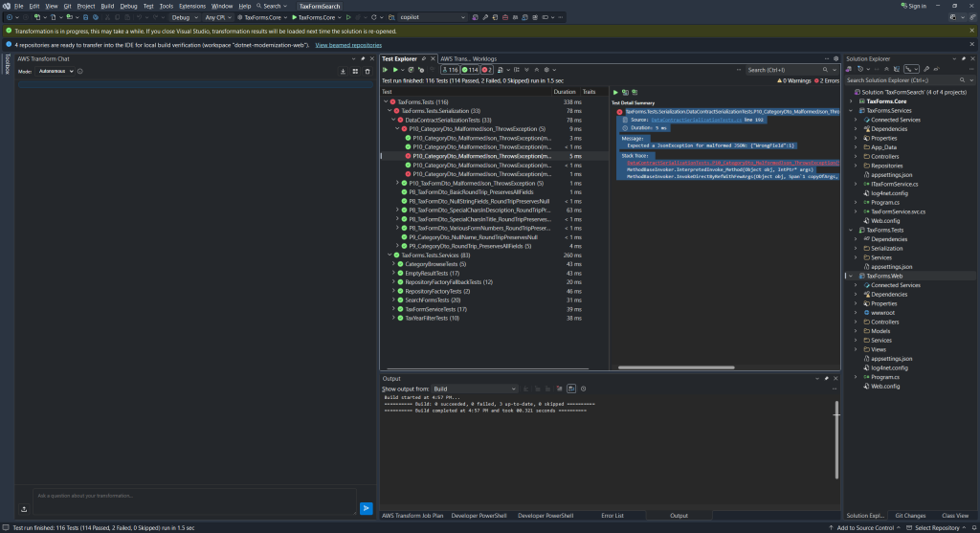980x533 pixels.
Task: Click the AWS Transform chat input field
Action: (194, 501)
